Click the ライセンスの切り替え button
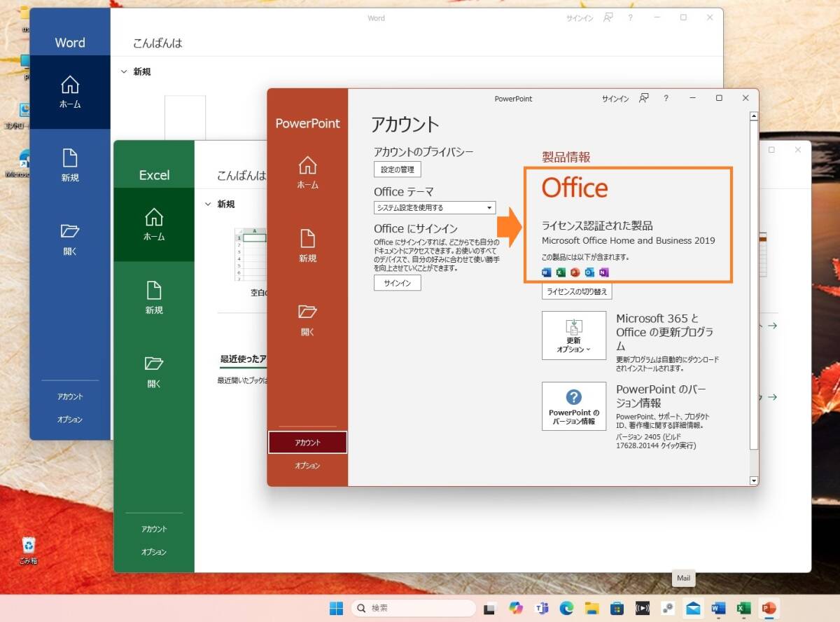Image resolution: width=840 pixels, height=622 pixels. pyautogui.click(x=577, y=291)
